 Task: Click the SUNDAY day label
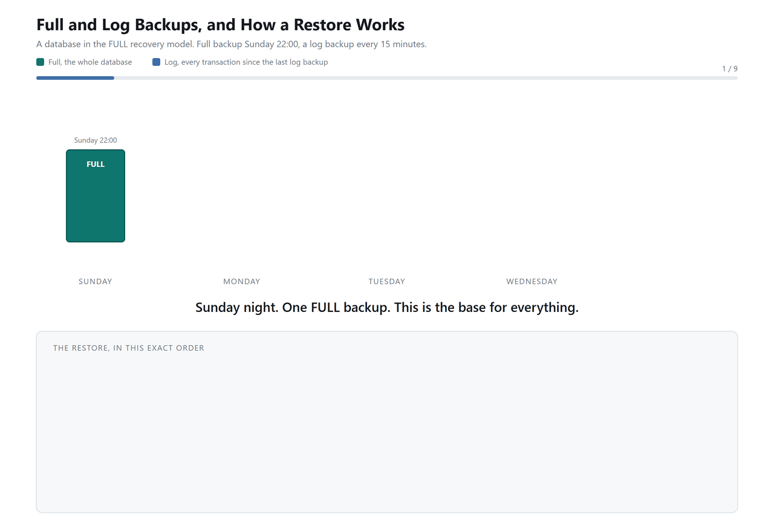click(x=96, y=281)
